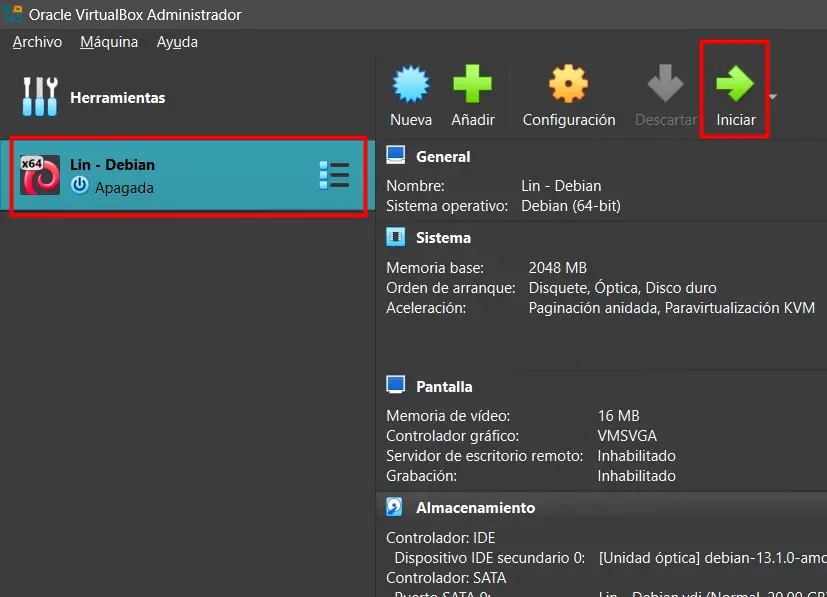This screenshot has height=597, width=827.
Task: Click the Nueva blue starburst icon
Action: pyautogui.click(x=411, y=86)
